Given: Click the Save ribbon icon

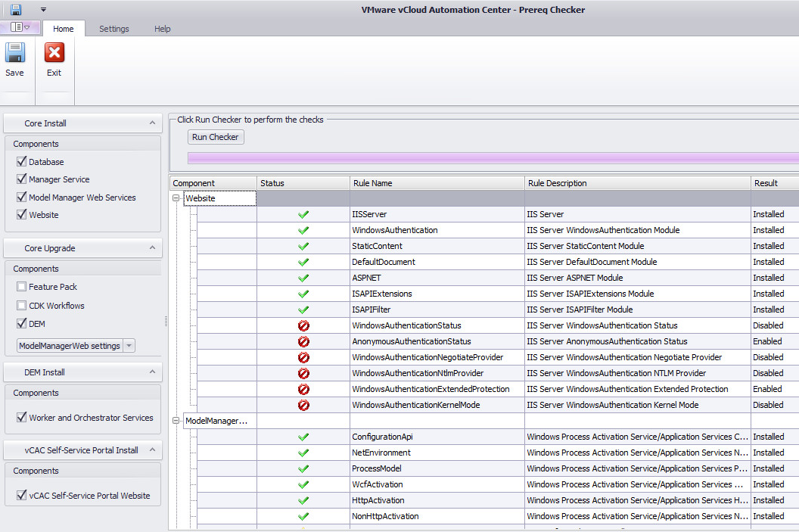Looking at the screenshot, I should [15, 53].
